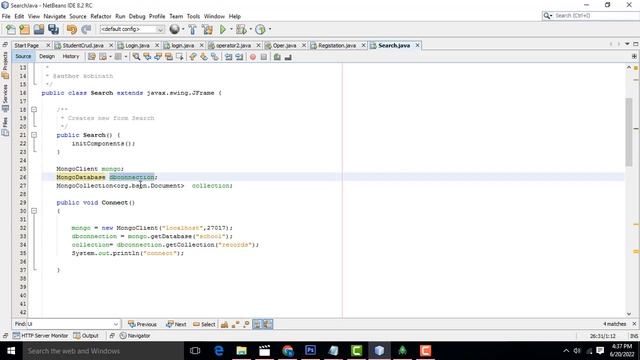The image size is (640, 360).
Task: Click the Windows taskbar search box
Action: click(x=103, y=351)
